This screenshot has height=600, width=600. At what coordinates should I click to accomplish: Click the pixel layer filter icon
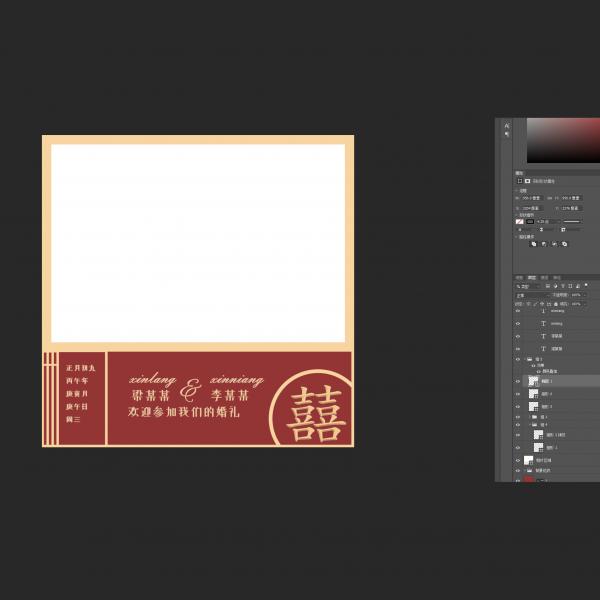[547, 286]
